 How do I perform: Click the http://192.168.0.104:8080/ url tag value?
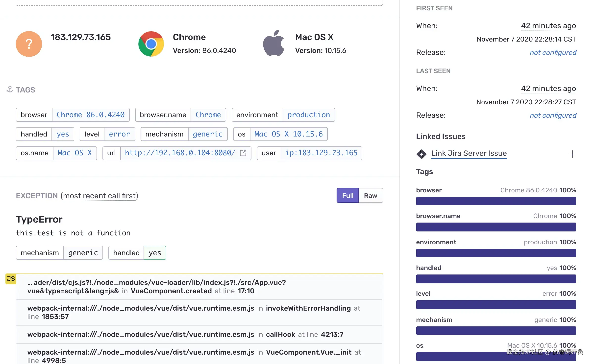pos(180,153)
